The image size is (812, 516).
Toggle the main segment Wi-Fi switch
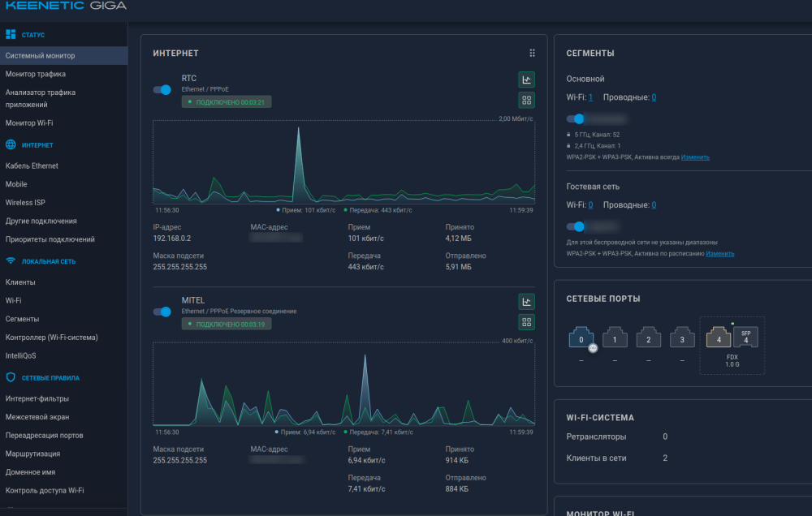pyautogui.click(x=576, y=119)
